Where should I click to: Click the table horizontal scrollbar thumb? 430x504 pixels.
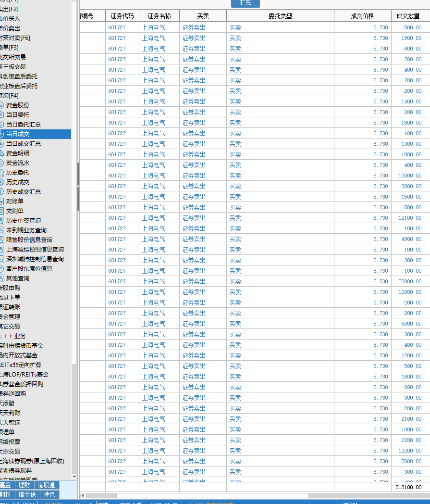coord(212,496)
